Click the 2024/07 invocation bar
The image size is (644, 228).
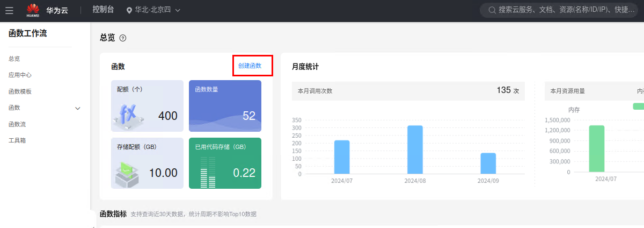click(342, 157)
